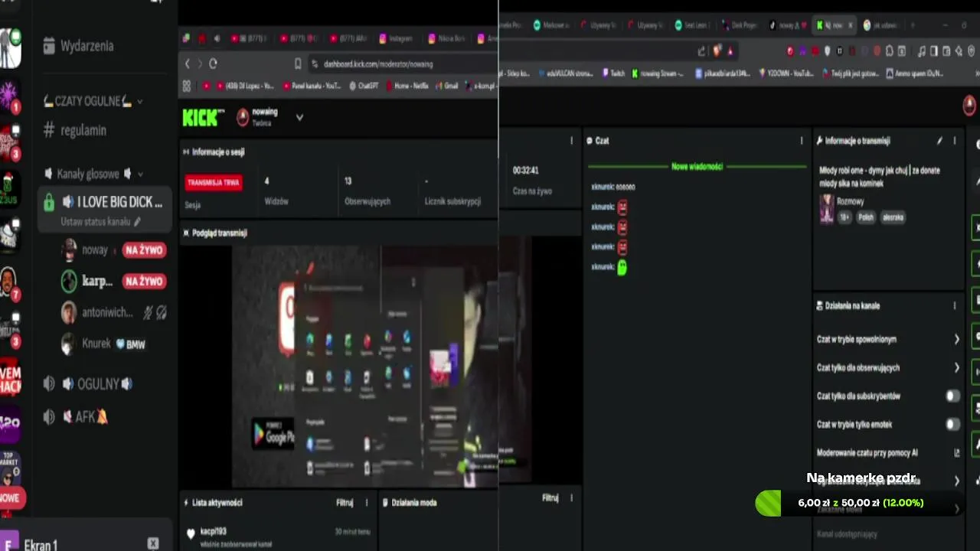
Task: Close the active Kick tab
Action: pyautogui.click(x=850, y=25)
